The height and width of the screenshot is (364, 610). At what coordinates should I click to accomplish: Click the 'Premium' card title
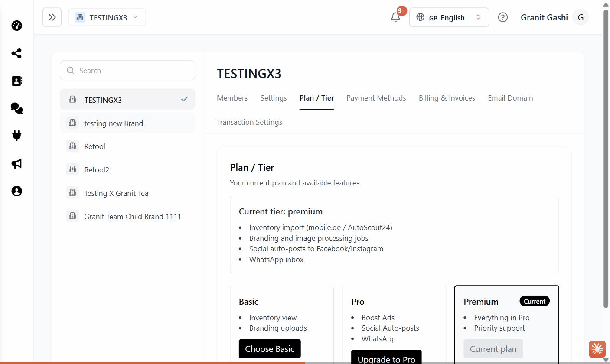coord(481,302)
